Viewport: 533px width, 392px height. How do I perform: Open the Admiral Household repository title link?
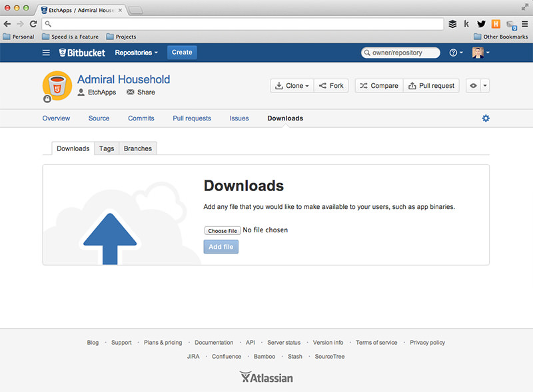point(123,79)
